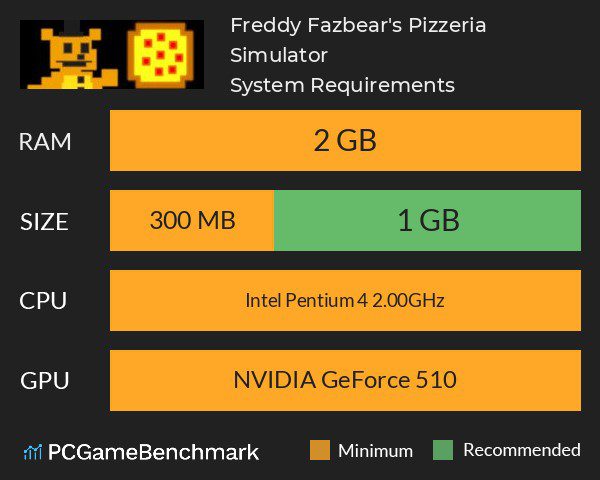Click the orange Minimum legend swatch

pyautogui.click(x=319, y=450)
